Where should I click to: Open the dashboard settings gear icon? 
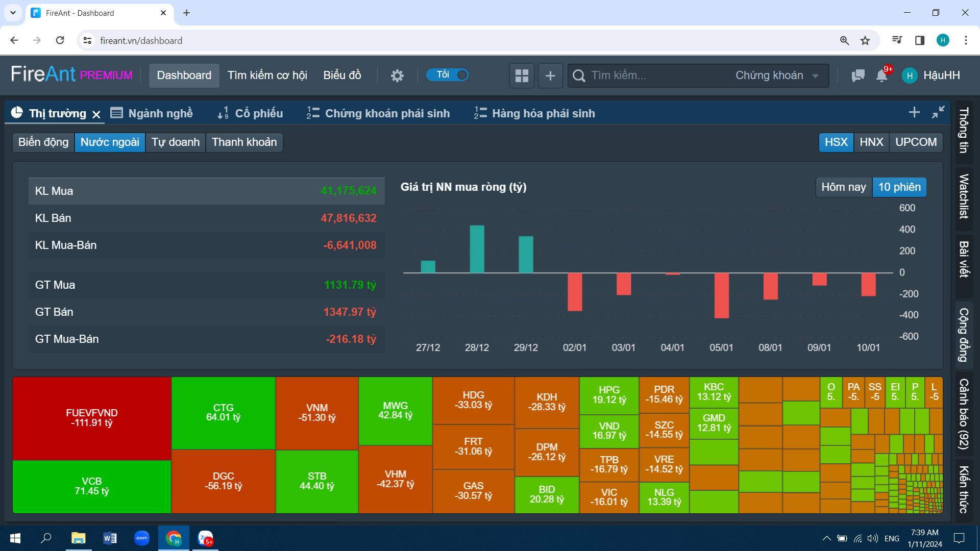tap(397, 76)
